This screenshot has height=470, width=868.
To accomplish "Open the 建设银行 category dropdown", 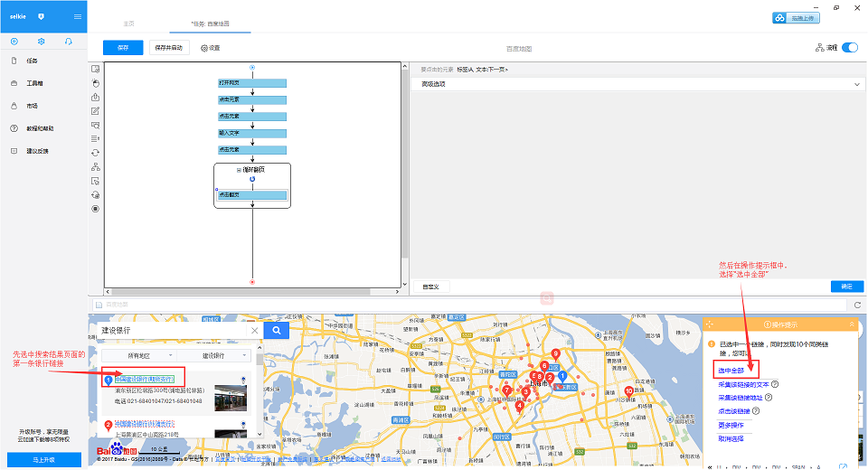I will 213,355.
